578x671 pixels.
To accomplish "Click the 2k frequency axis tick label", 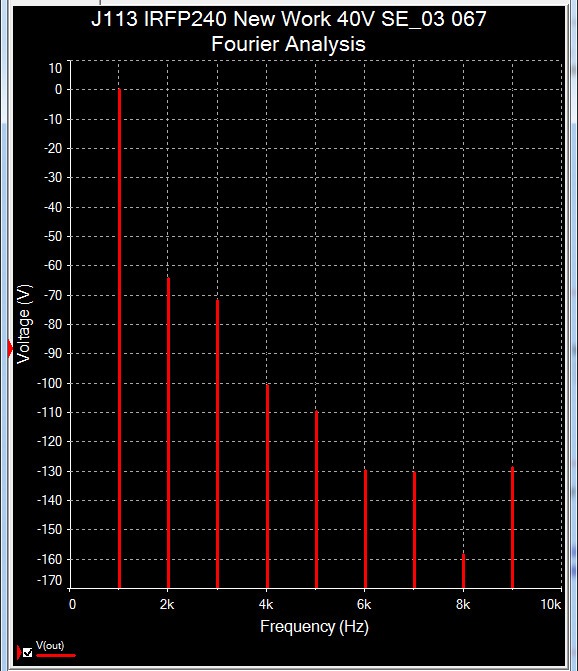I will (167, 604).
